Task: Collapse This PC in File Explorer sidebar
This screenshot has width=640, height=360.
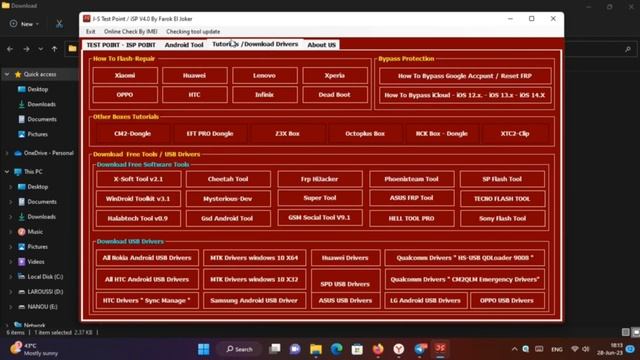Action: [7, 172]
